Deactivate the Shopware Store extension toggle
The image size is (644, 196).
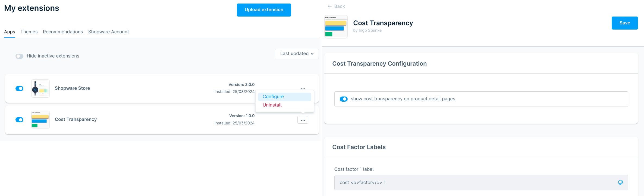[x=19, y=88]
